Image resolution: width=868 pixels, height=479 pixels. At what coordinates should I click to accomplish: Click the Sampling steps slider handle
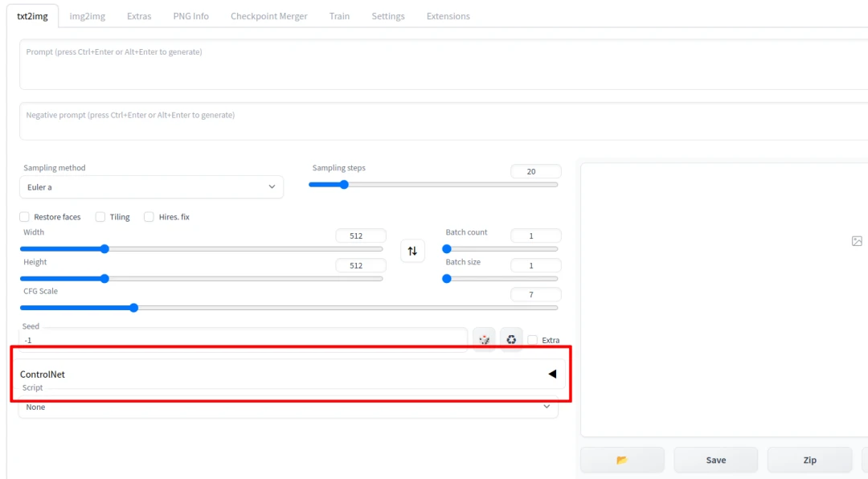(344, 185)
